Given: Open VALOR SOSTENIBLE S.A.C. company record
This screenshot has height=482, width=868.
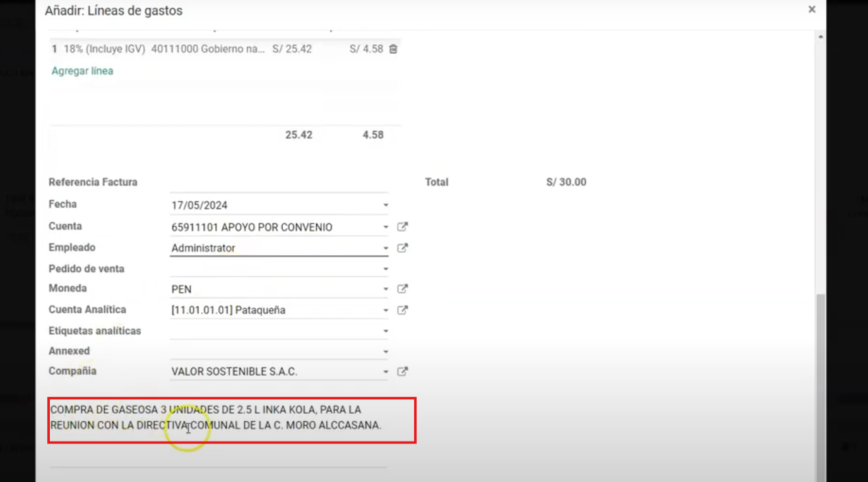Looking at the screenshot, I should pos(402,371).
